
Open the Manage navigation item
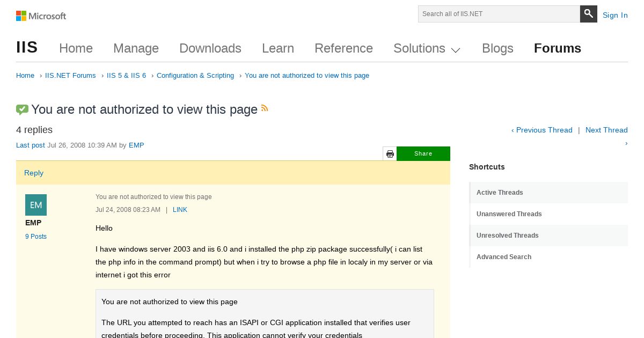pyautogui.click(x=136, y=48)
